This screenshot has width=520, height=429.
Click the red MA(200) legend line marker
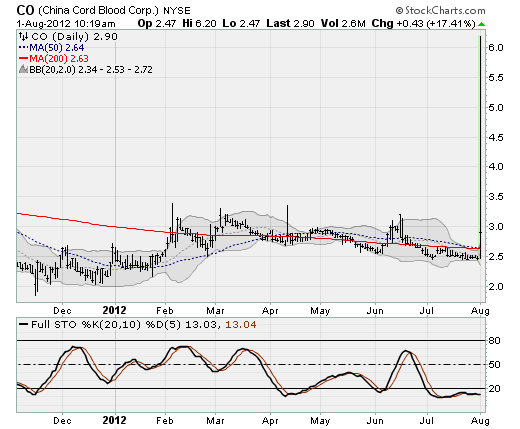click(x=23, y=58)
